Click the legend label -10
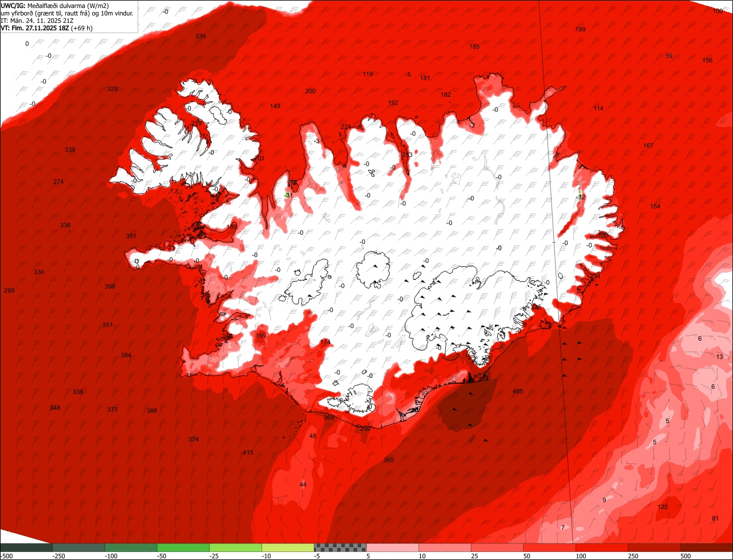733x560 pixels. pyautogui.click(x=267, y=556)
